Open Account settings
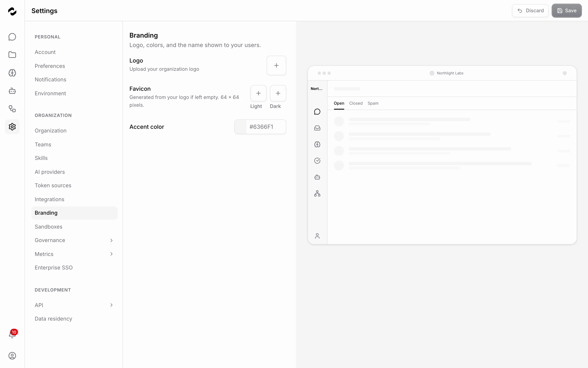 point(74,52)
